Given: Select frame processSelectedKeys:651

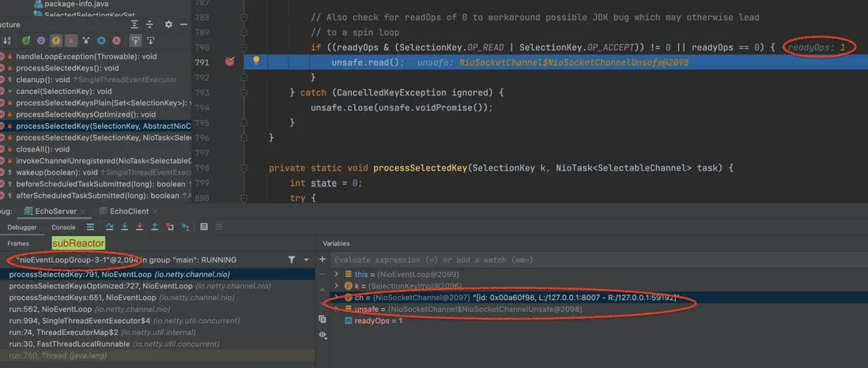Looking at the screenshot, I should coord(157,297).
